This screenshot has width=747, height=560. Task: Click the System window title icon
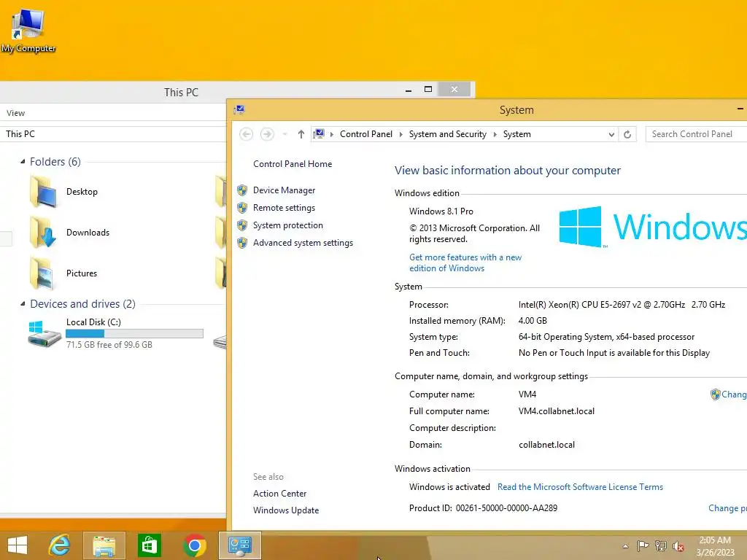click(x=239, y=110)
